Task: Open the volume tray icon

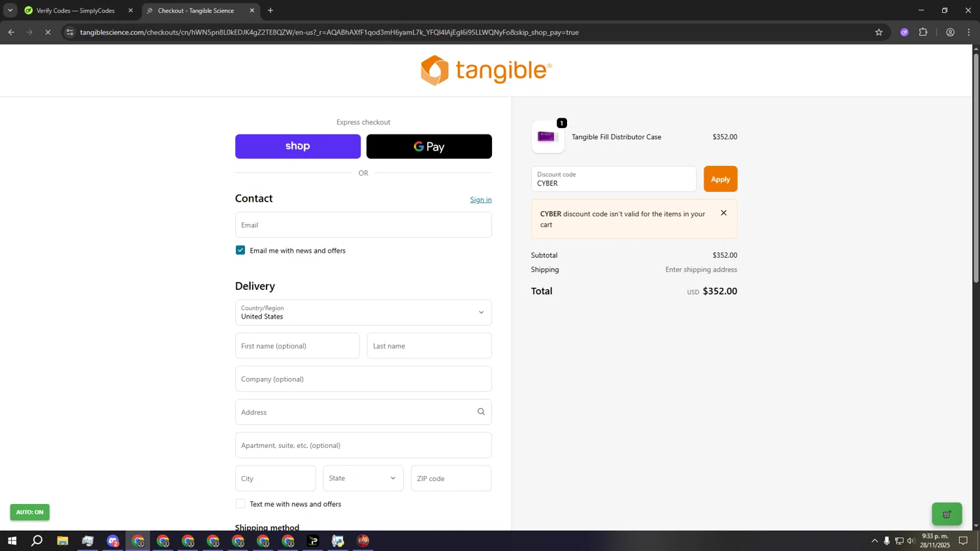Action: pyautogui.click(x=911, y=541)
